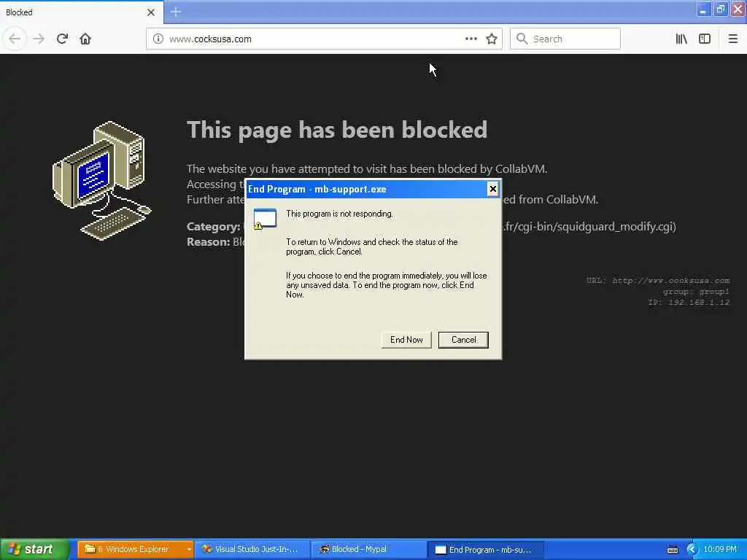Click the retro computer illustration

click(x=101, y=181)
